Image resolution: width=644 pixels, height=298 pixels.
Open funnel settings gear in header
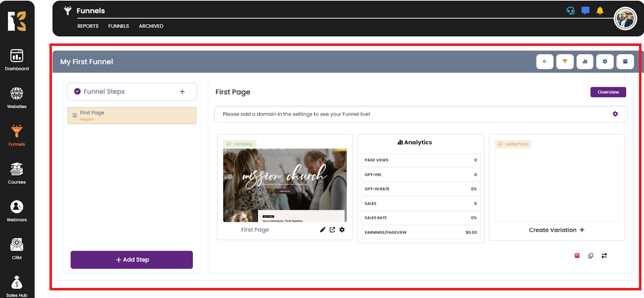click(605, 62)
